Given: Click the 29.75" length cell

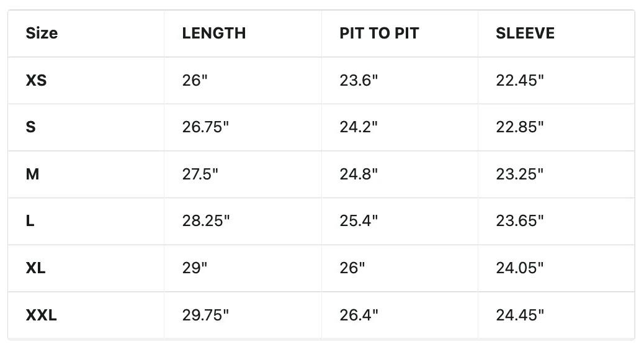Looking at the screenshot, I should [205, 315].
